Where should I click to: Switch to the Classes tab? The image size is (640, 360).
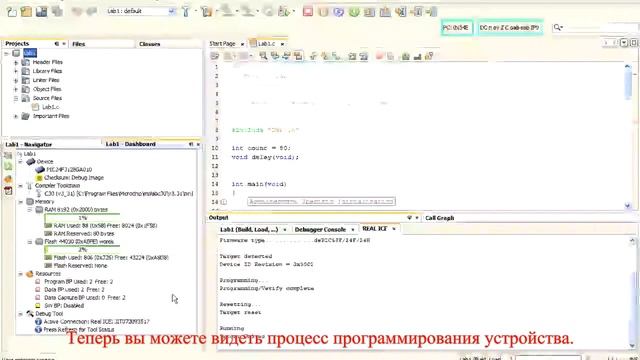click(149, 44)
